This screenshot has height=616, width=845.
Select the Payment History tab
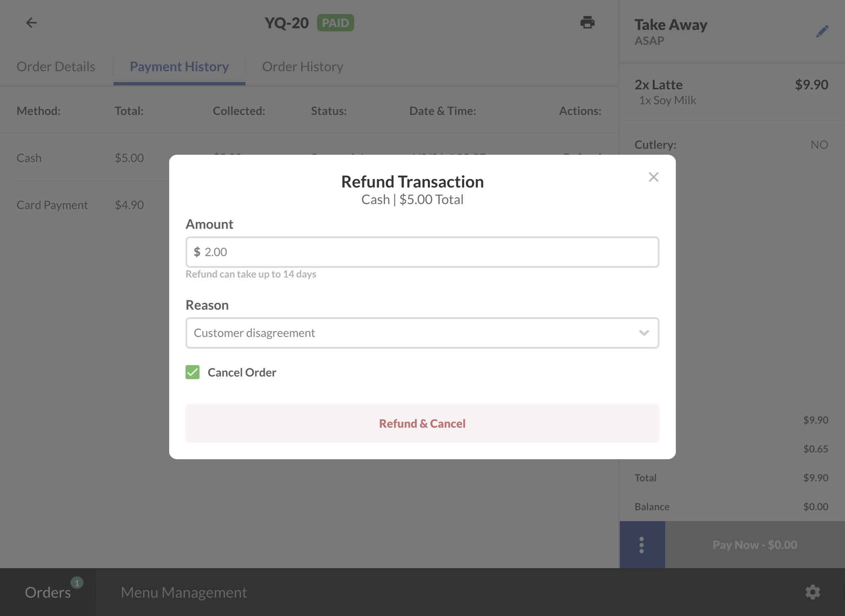pyautogui.click(x=179, y=67)
